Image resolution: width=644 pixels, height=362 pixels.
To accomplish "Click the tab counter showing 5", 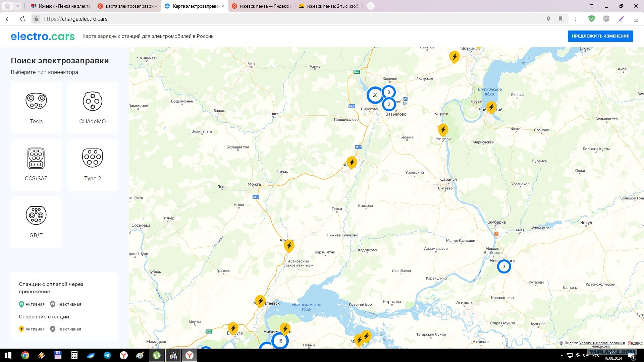I will (7, 6).
